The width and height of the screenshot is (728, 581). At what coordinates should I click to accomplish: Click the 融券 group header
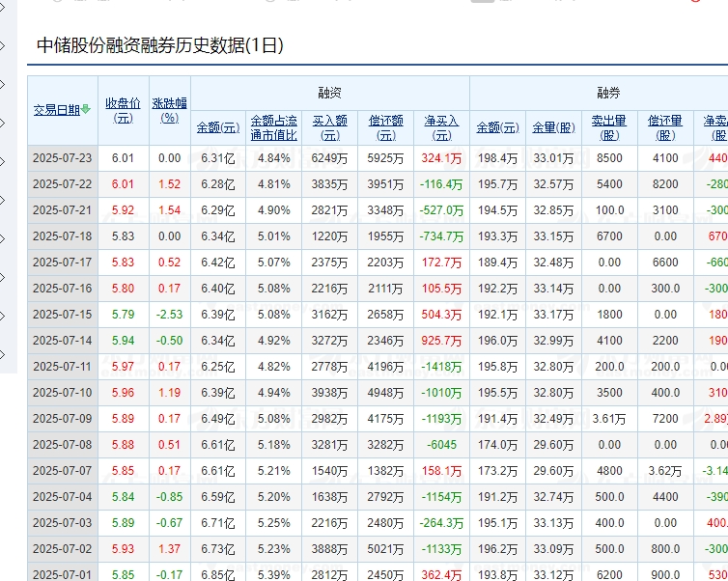608,93
